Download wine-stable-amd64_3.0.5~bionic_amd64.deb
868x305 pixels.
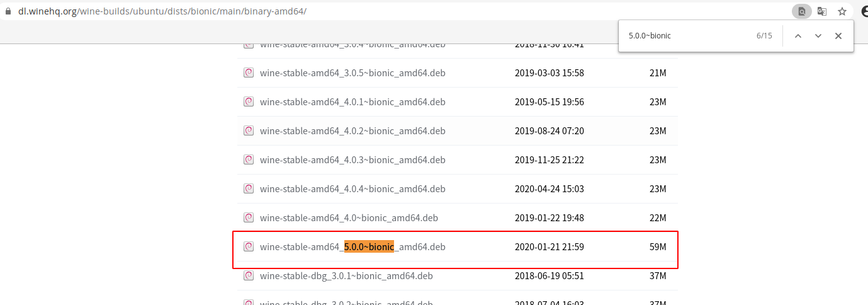[x=352, y=73]
